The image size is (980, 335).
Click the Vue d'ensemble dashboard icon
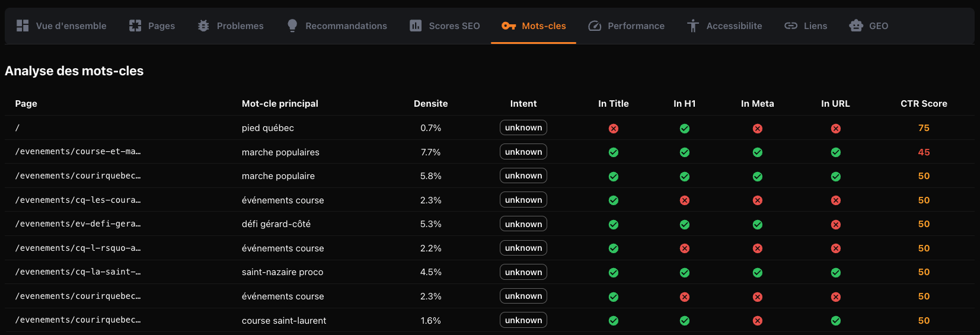(x=23, y=25)
